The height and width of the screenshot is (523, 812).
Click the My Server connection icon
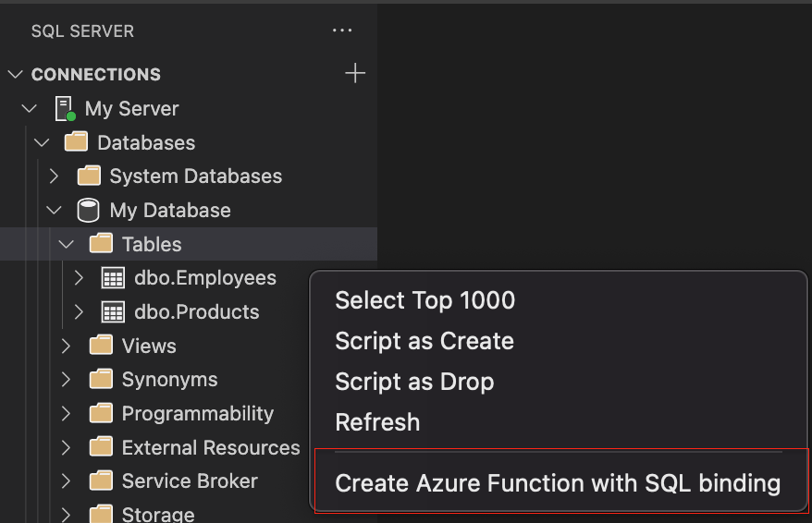tap(65, 109)
